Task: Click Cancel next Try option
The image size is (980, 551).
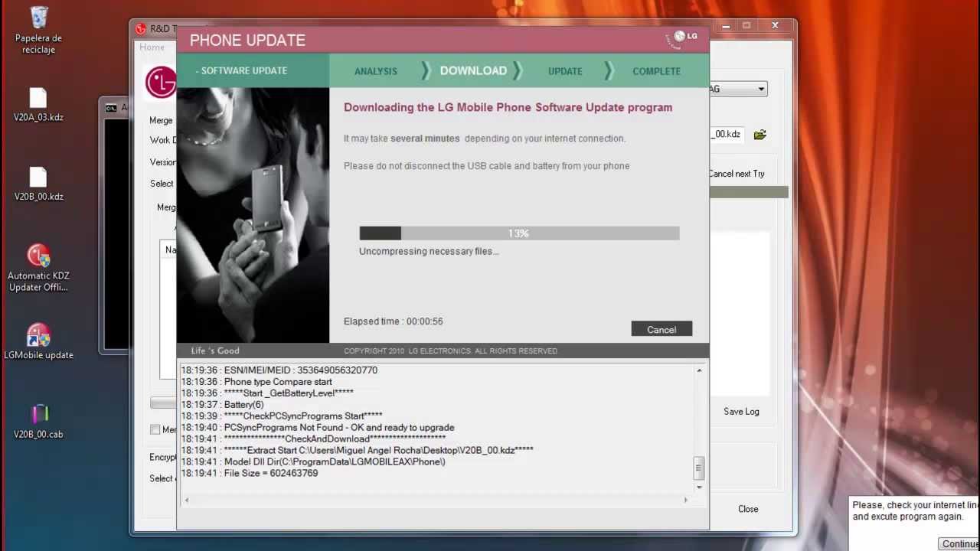Action: (737, 174)
